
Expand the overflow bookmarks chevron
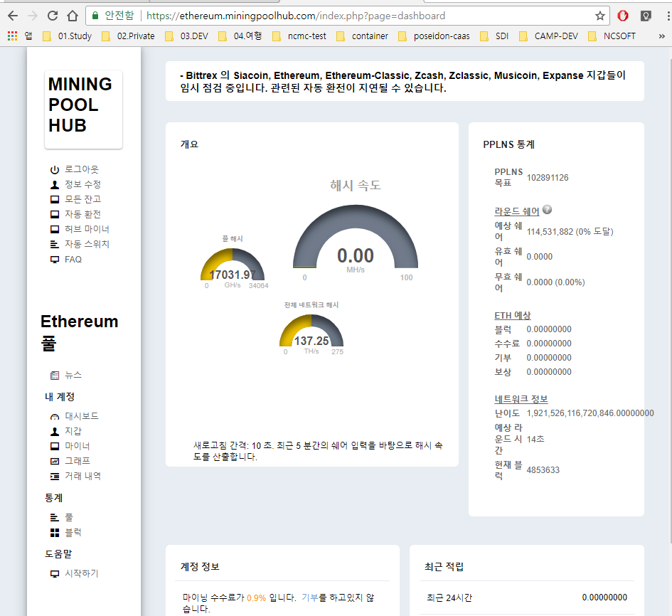[x=661, y=36]
